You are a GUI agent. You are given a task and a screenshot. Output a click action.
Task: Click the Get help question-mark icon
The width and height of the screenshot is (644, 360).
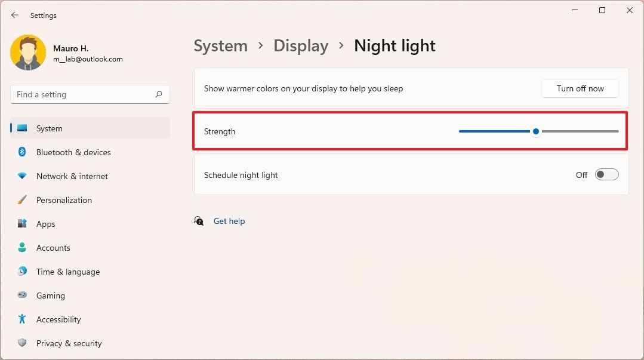point(199,221)
